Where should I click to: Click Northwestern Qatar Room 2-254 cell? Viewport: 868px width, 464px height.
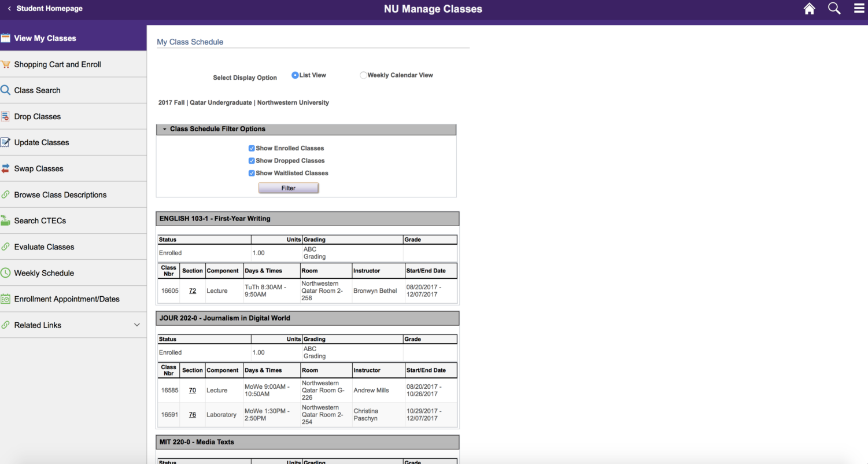click(322, 415)
